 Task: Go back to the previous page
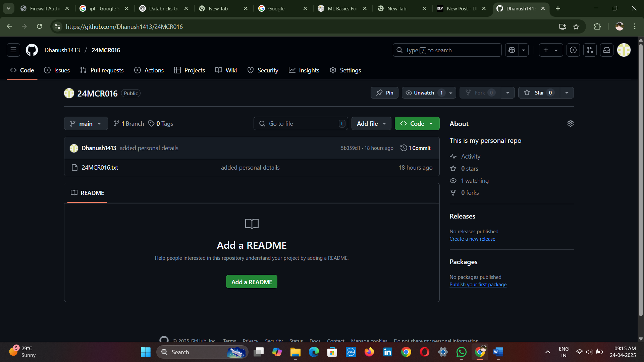[x=9, y=26]
